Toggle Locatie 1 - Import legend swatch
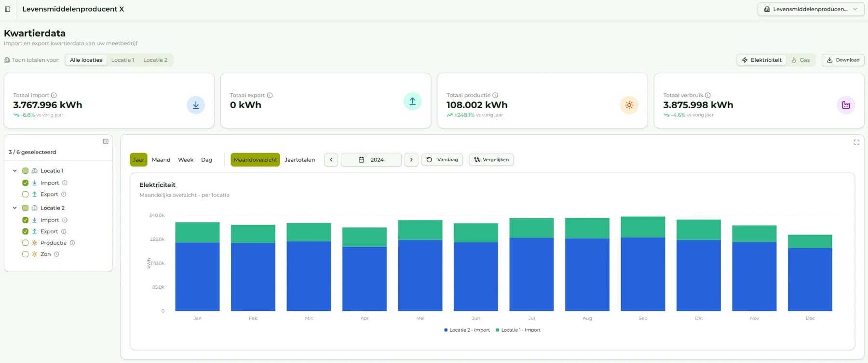The image size is (868, 363). click(498, 330)
